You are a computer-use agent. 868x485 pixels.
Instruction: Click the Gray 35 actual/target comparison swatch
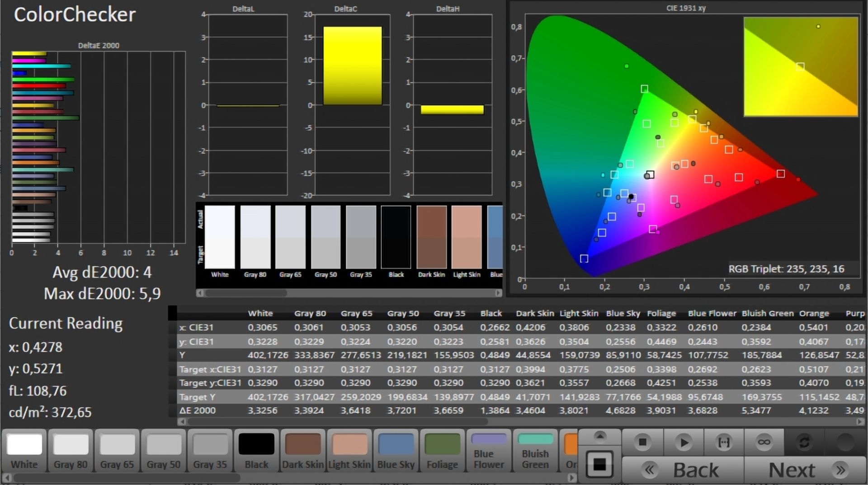361,237
